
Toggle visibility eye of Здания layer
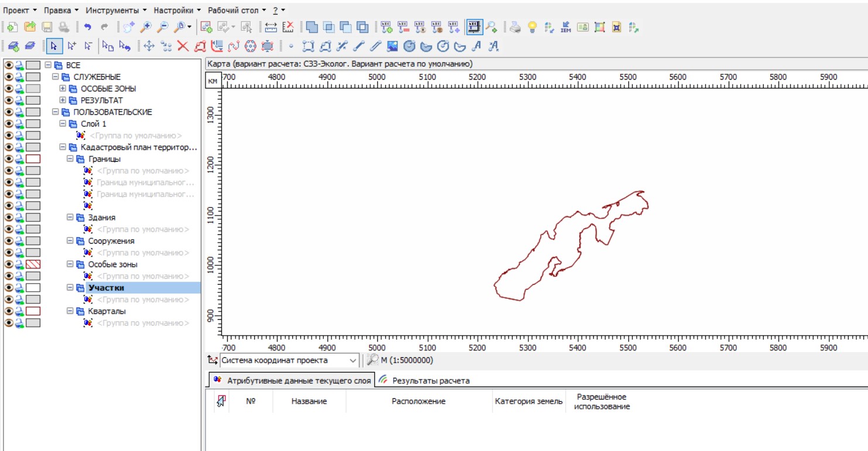point(9,217)
